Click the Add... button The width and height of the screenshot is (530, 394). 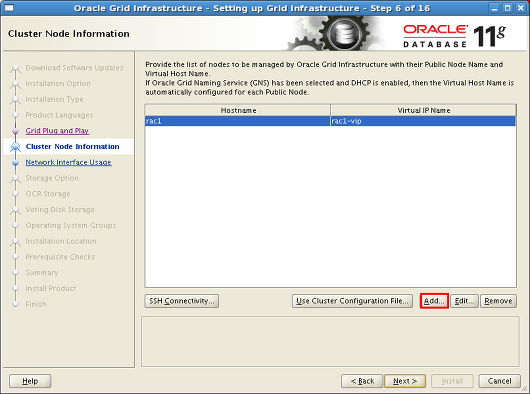click(x=434, y=301)
